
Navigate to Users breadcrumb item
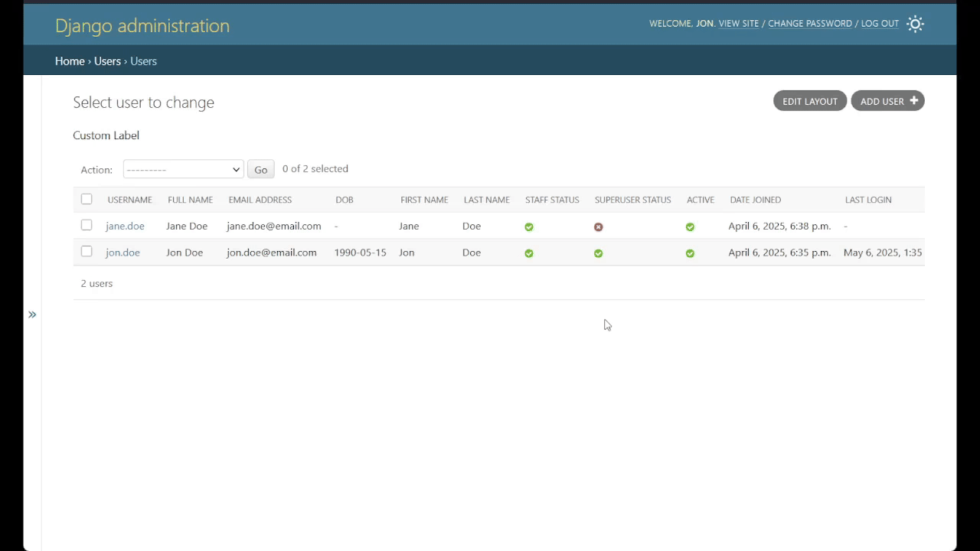pyautogui.click(x=107, y=61)
